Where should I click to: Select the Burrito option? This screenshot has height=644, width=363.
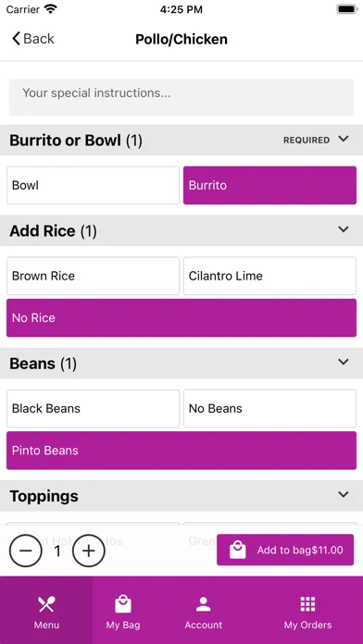coord(269,185)
